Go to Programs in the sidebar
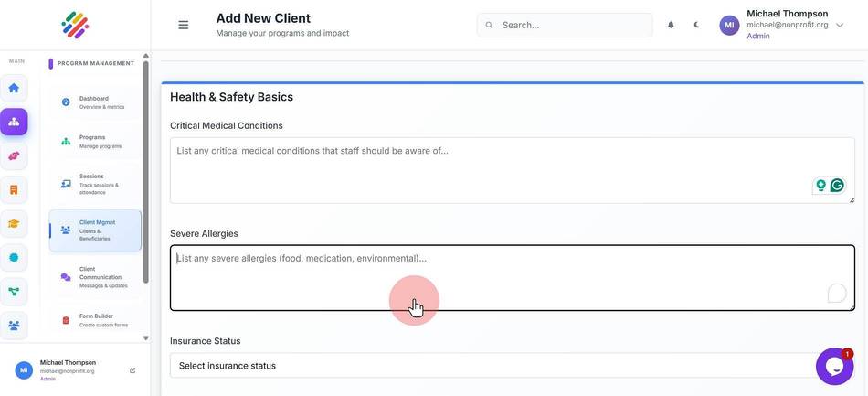The height and width of the screenshot is (396, 868). [x=95, y=141]
